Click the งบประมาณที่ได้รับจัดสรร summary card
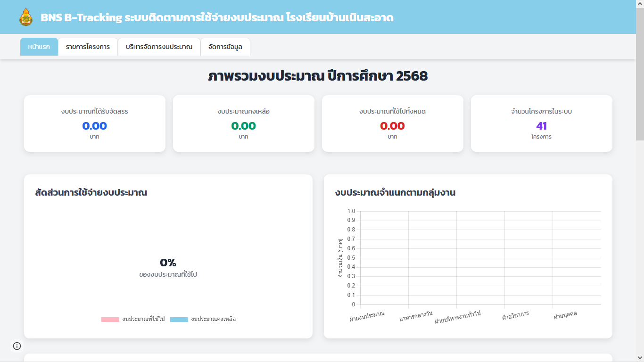Screen dimensions: 644x362 (x=94, y=123)
